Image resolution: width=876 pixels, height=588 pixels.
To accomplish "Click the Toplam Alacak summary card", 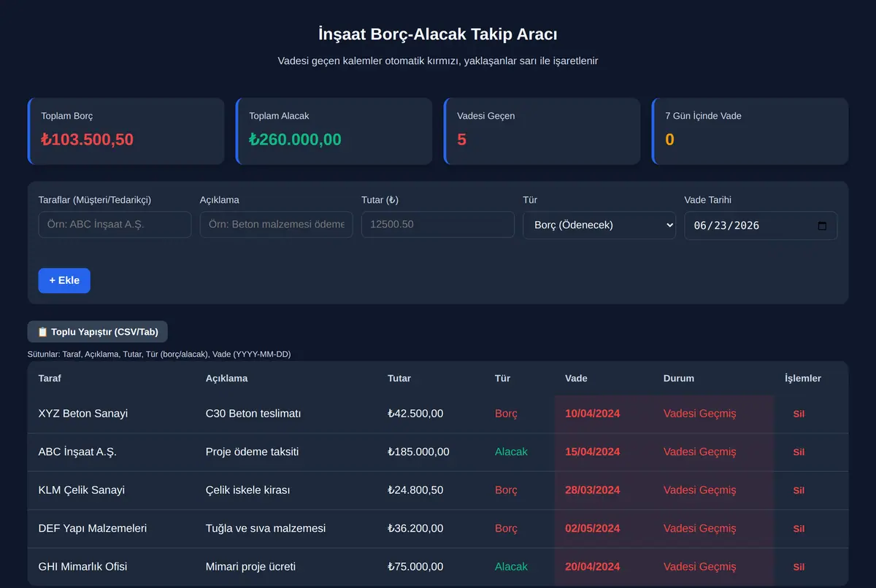I will click(x=334, y=131).
